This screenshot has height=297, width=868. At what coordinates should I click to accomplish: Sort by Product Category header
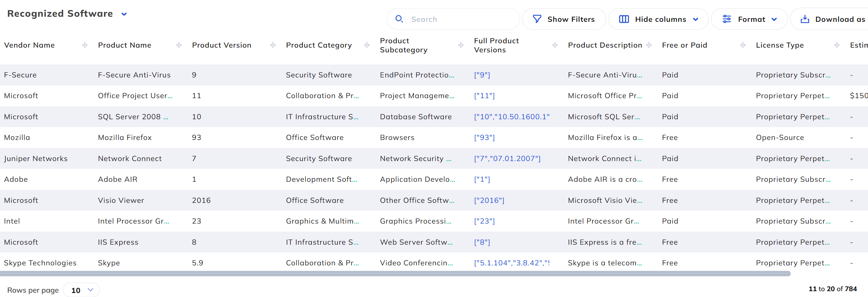[x=319, y=45]
